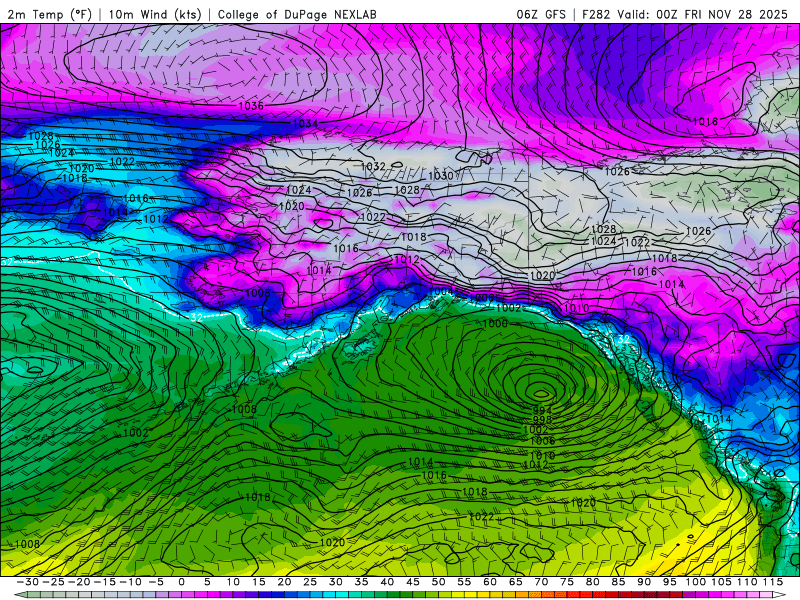800x600 pixels.
Task: Click the 105 value on the temperature scale
Action: [721, 582]
